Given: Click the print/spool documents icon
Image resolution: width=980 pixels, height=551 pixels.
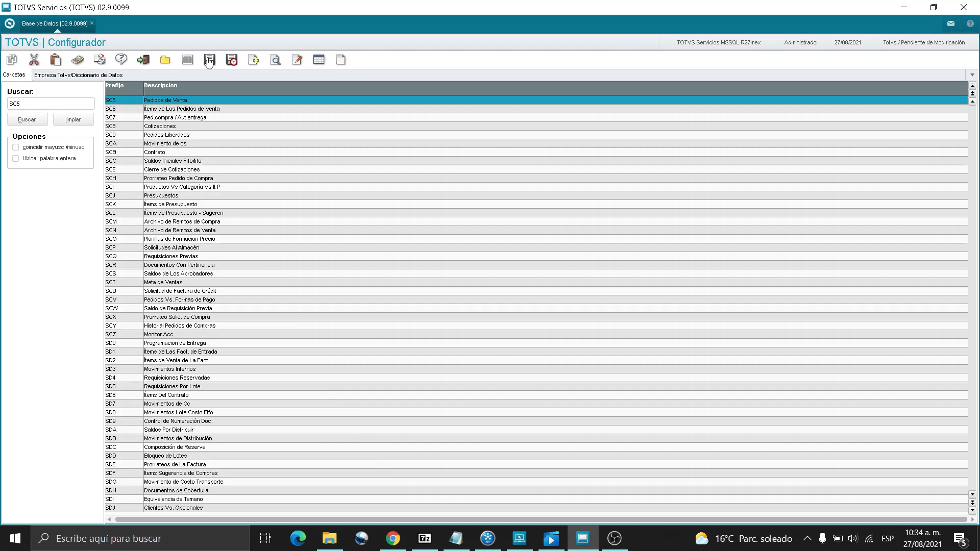Looking at the screenshot, I should coord(100,60).
